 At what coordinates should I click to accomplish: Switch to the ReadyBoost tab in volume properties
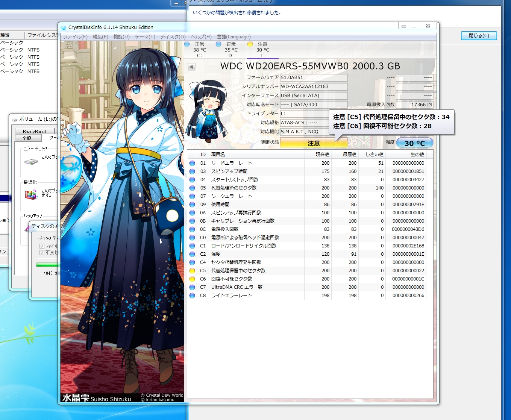coord(35,132)
